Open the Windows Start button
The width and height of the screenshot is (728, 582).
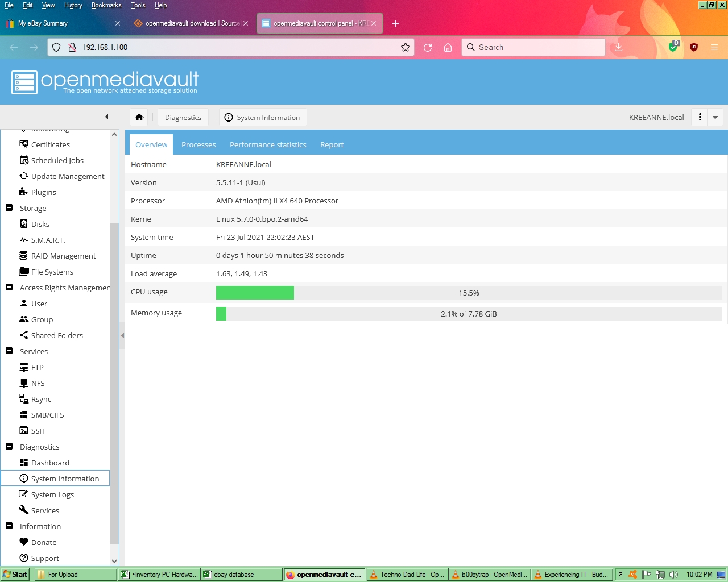15,575
